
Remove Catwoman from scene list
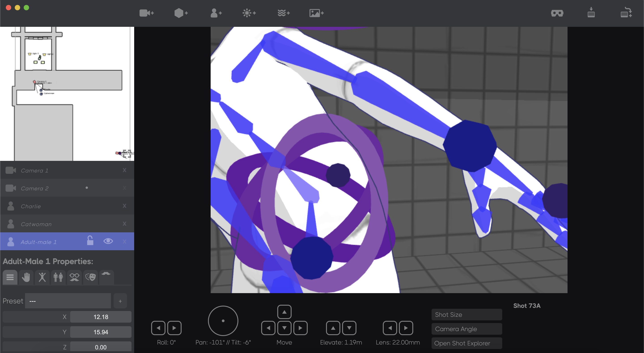click(x=125, y=224)
